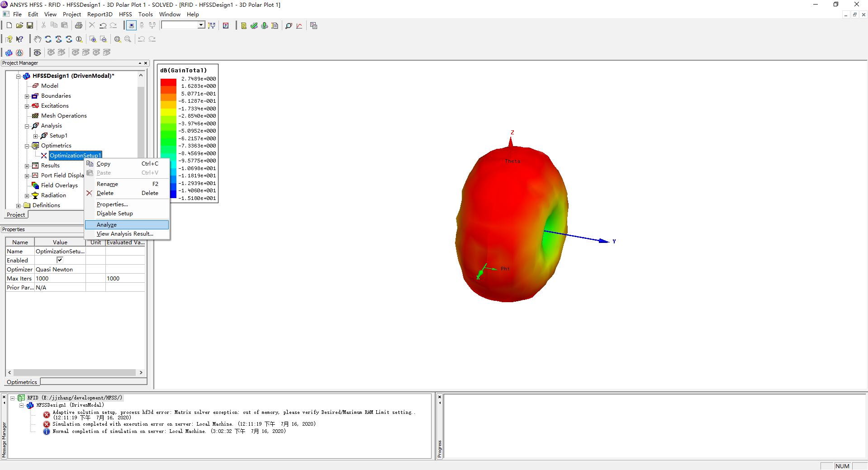The image size is (868, 470).
Task: Expand the Excitations tree node
Action: click(x=27, y=106)
